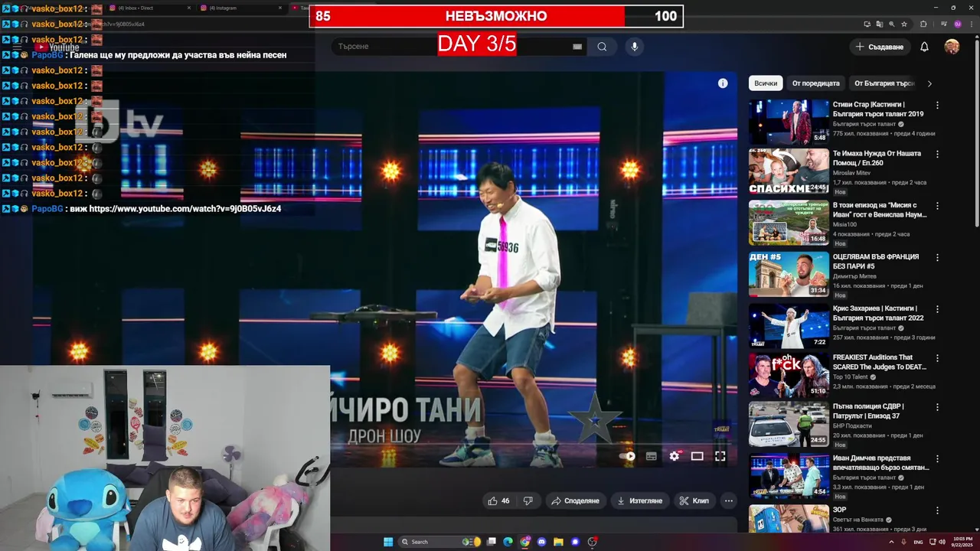Open options menu for Стиви Стар video
Viewport: 980px width, 551px height.
pos(937,106)
